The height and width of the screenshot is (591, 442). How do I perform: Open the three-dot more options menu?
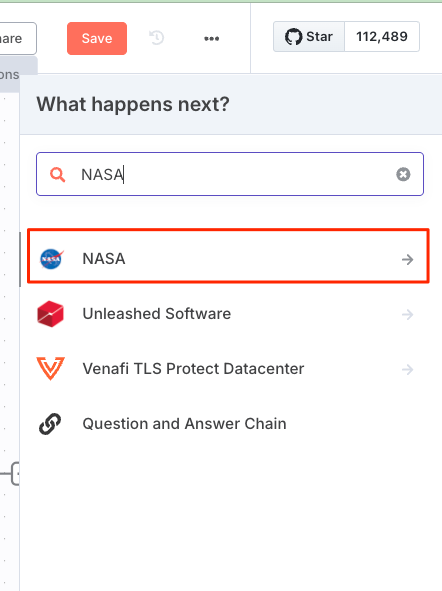pos(211,38)
